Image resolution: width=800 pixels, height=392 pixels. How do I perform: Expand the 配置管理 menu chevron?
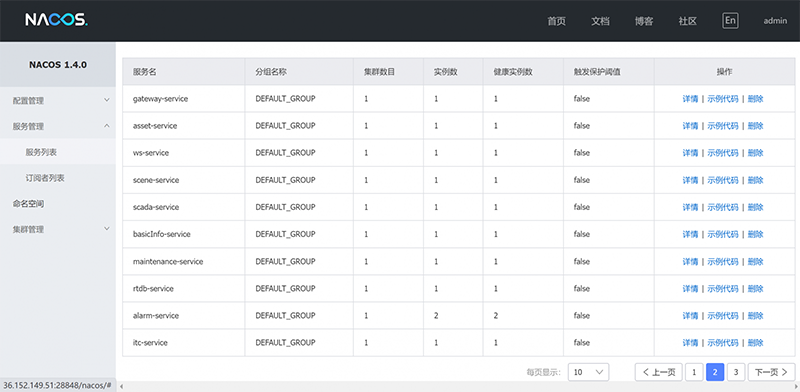pos(107,100)
